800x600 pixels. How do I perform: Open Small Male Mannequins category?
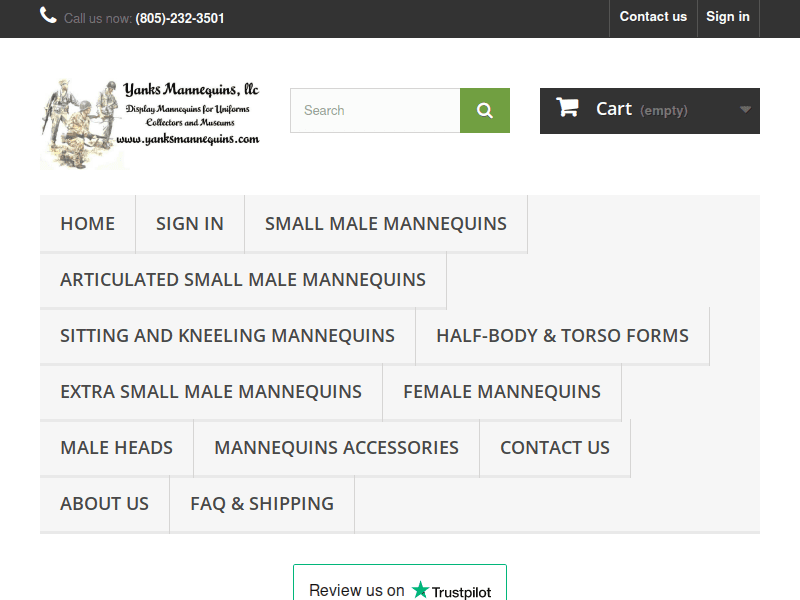tap(386, 224)
